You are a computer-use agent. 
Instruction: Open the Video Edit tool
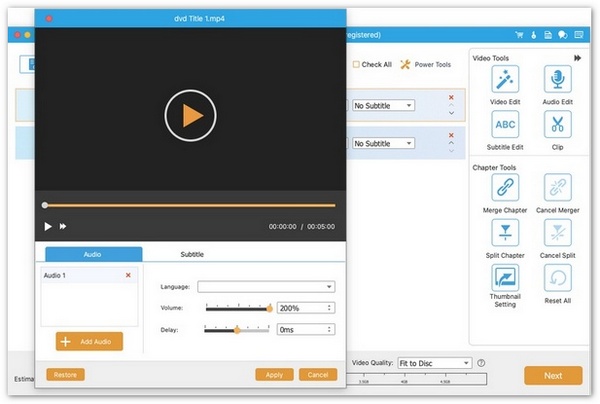pos(505,79)
